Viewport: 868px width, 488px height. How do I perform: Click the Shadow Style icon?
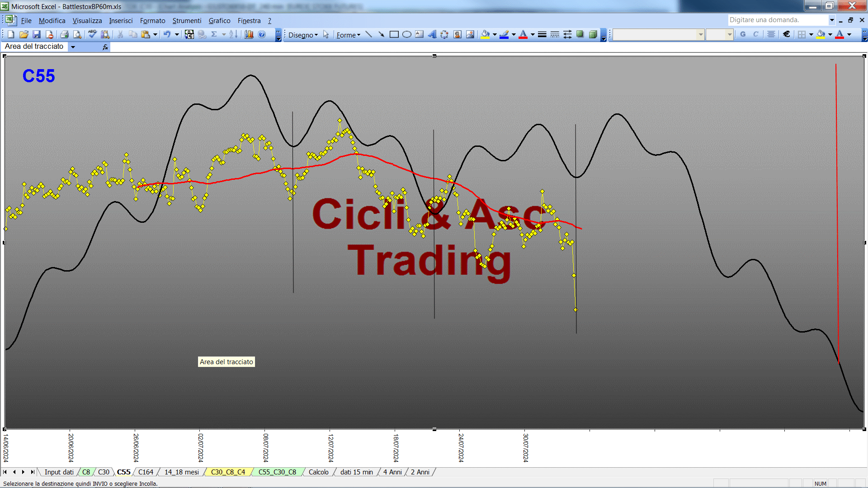(x=580, y=34)
